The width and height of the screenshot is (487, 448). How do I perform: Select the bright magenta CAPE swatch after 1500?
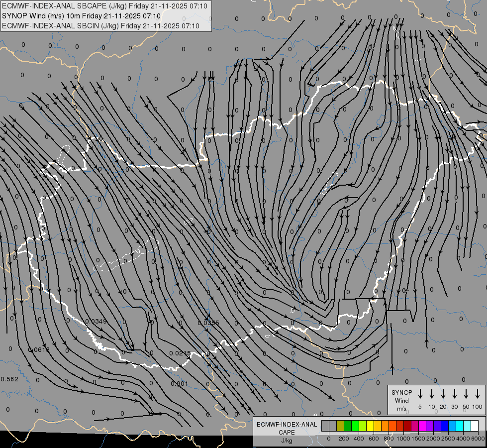[x=422, y=426]
